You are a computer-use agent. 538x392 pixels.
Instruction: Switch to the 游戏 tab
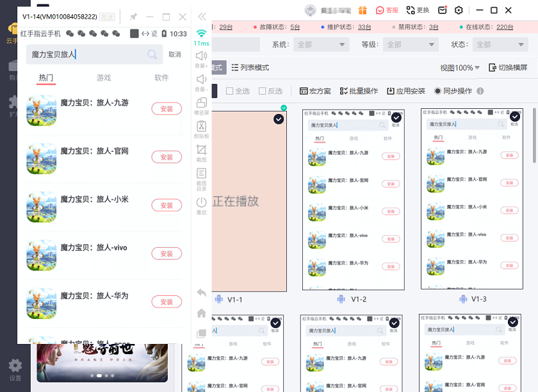tap(104, 78)
